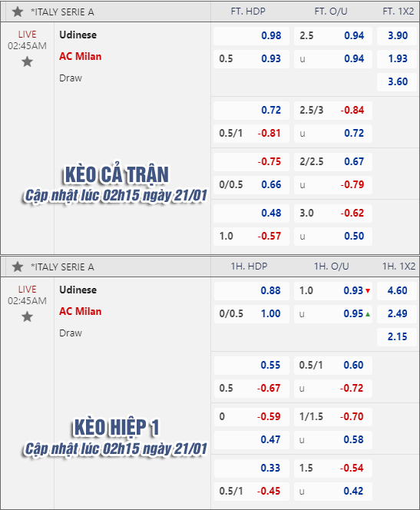
Task: Select full-time draw odds 3.60
Action: tap(397, 81)
